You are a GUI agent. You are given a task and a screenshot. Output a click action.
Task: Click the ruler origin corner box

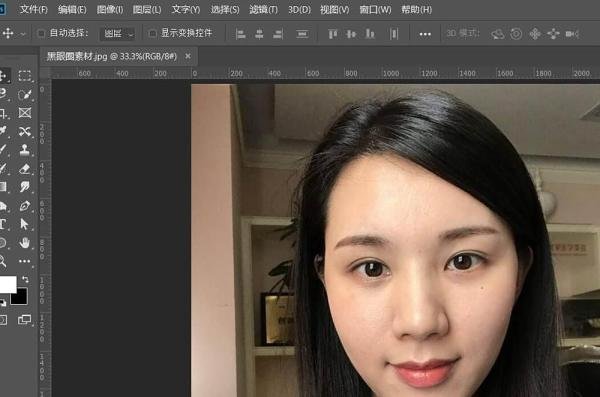(x=45, y=73)
